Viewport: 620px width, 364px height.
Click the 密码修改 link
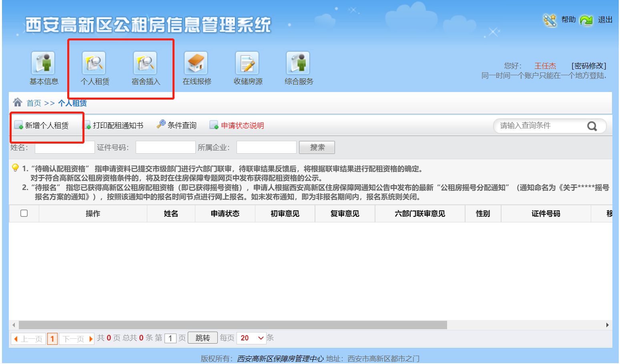tap(588, 66)
